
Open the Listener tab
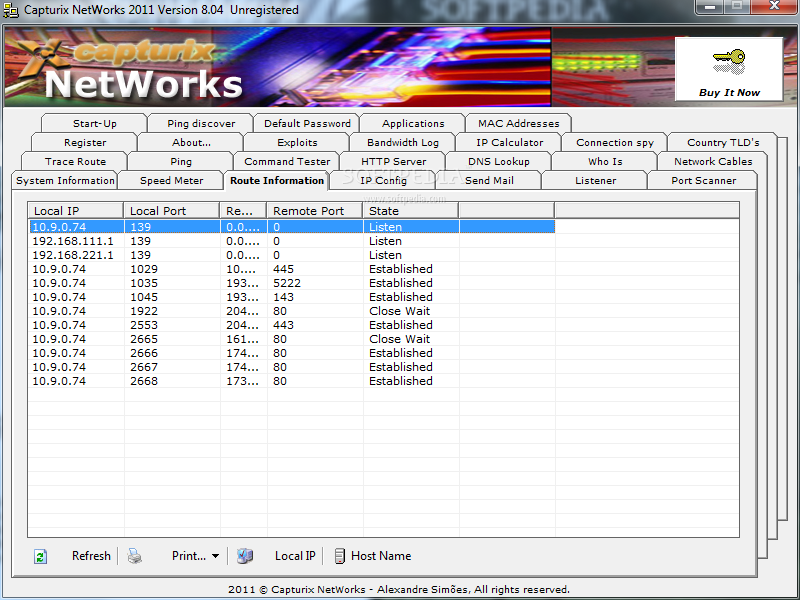tap(595, 180)
